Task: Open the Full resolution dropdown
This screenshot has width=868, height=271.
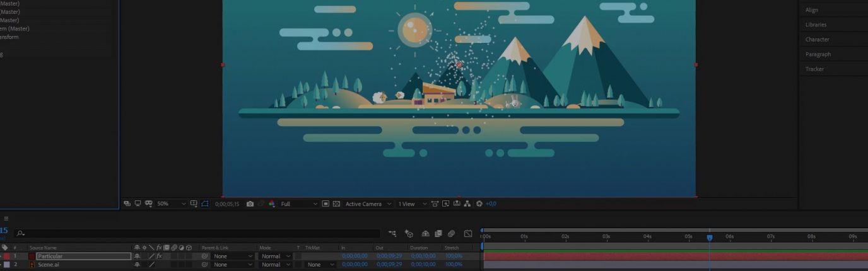Action: pyautogui.click(x=299, y=204)
